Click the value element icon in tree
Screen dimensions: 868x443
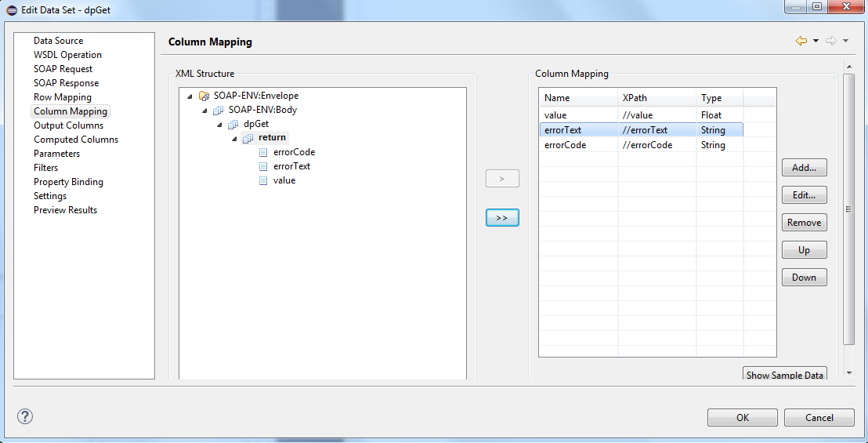click(x=264, y=180)
